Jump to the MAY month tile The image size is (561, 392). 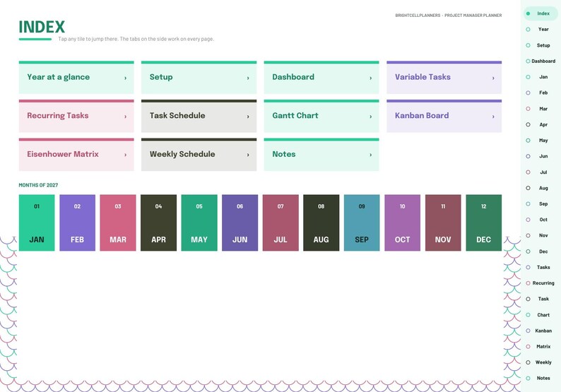[x=199, y=222]
